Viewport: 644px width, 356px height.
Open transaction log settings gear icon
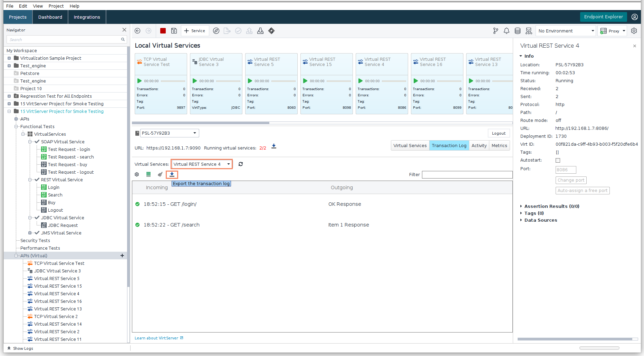click(x=137, y=174)
